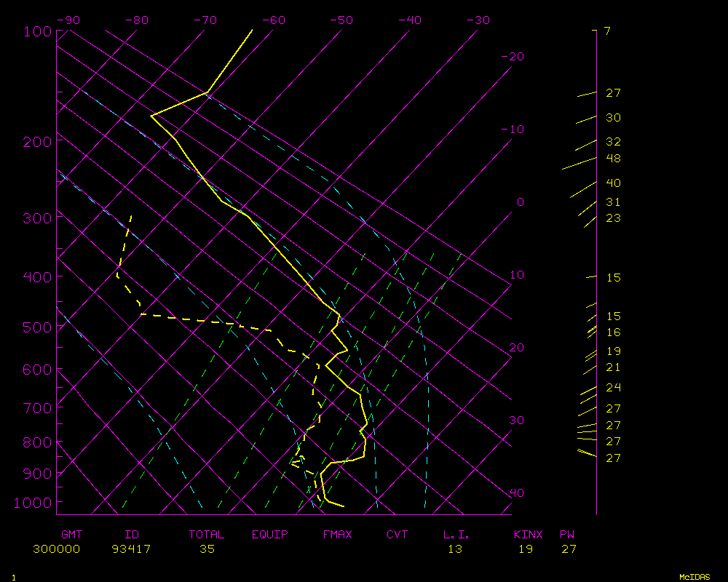Select the 0 degree isotherm label

pyautogui.click(x=520, y=202)
